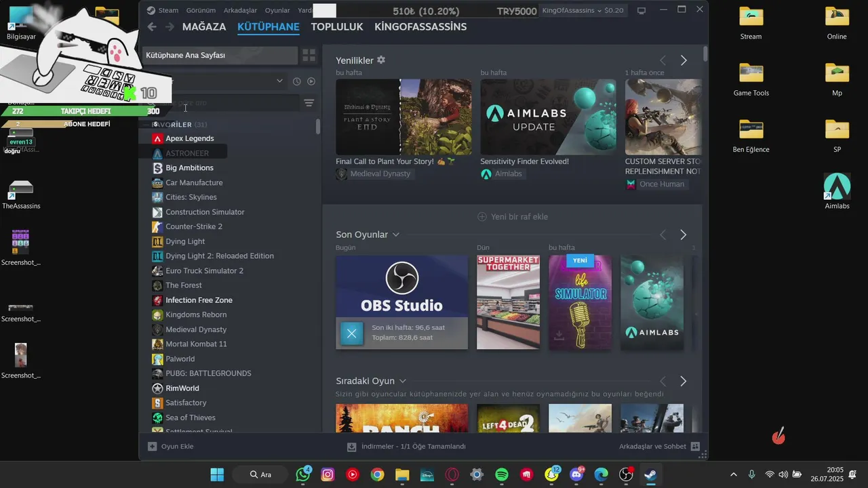868x488 pixels.
Task: Click the Palworld game icon
Action: coord(157,359)
